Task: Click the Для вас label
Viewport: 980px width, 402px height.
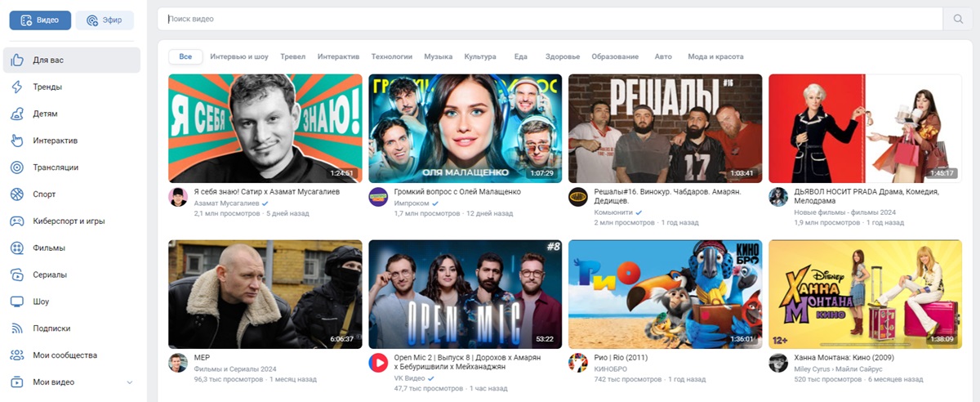Action: pyautogui.click(x=48, y=60)
